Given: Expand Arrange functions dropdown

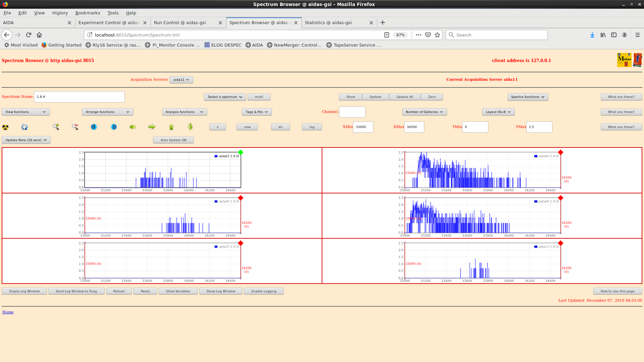Looking at the screenshot, I should click(108, 112).
